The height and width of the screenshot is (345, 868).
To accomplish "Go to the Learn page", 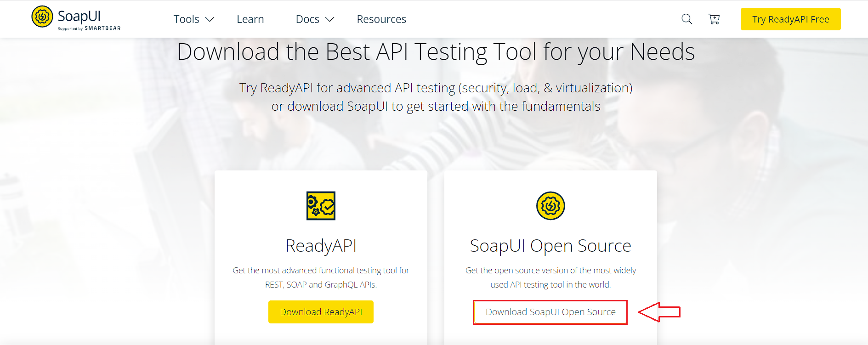I will click(x=250, y=19).
